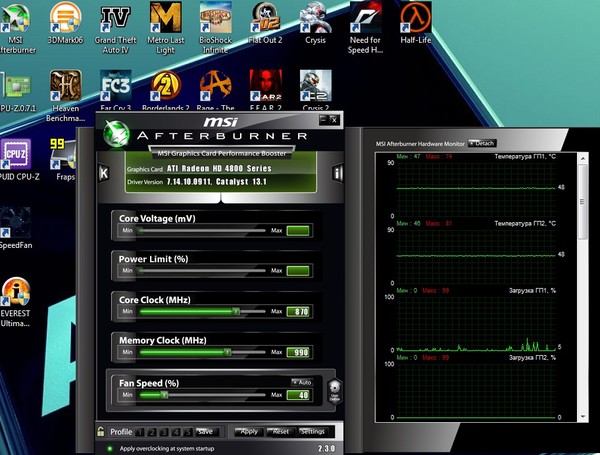Click the Fan Speed value field 40

point(298,395)
